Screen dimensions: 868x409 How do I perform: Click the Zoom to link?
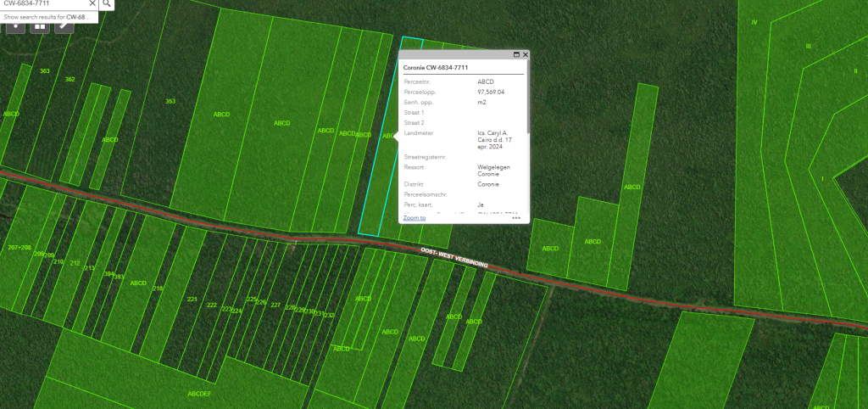[415, 217]
